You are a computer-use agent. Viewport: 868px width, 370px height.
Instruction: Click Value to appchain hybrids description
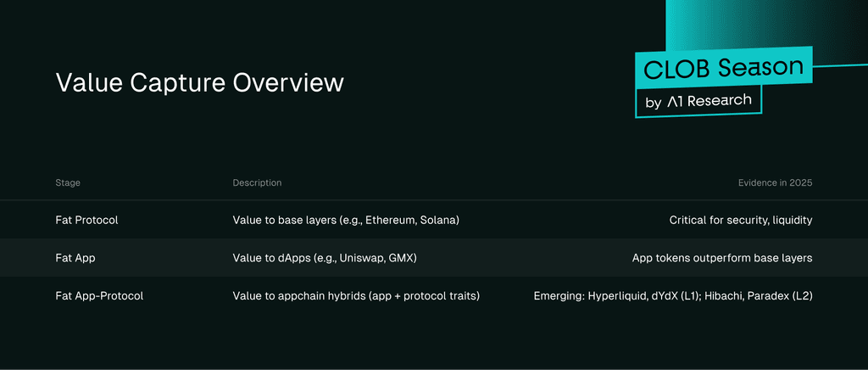click(356, 296)
